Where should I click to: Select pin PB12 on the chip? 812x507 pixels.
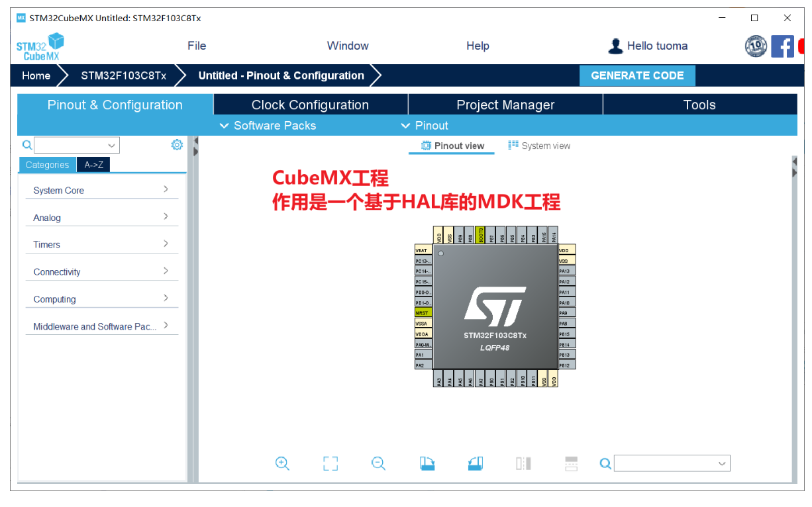pos(567,365)
